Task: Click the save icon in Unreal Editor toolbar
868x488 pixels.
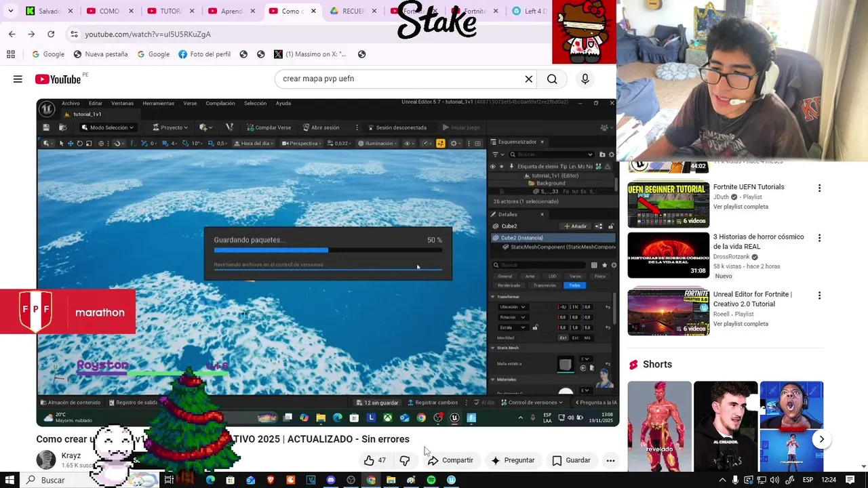Action: coord(46,127)
